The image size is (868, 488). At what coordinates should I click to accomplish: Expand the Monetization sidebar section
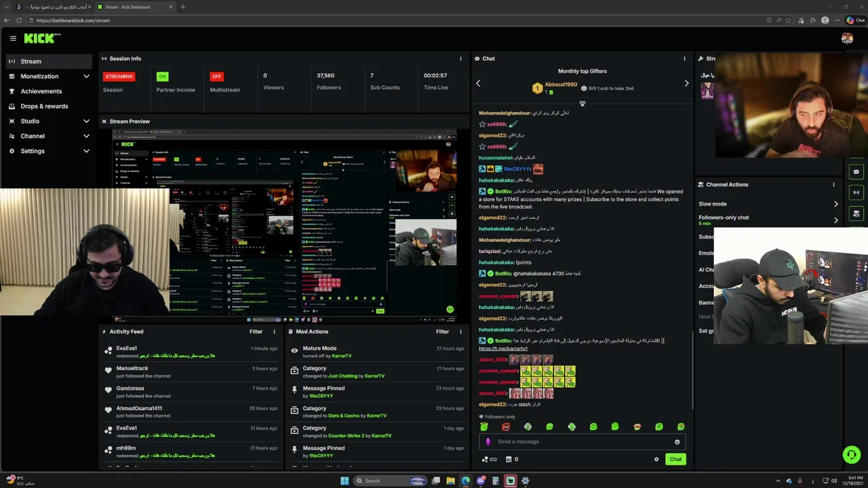pos(50,77)
